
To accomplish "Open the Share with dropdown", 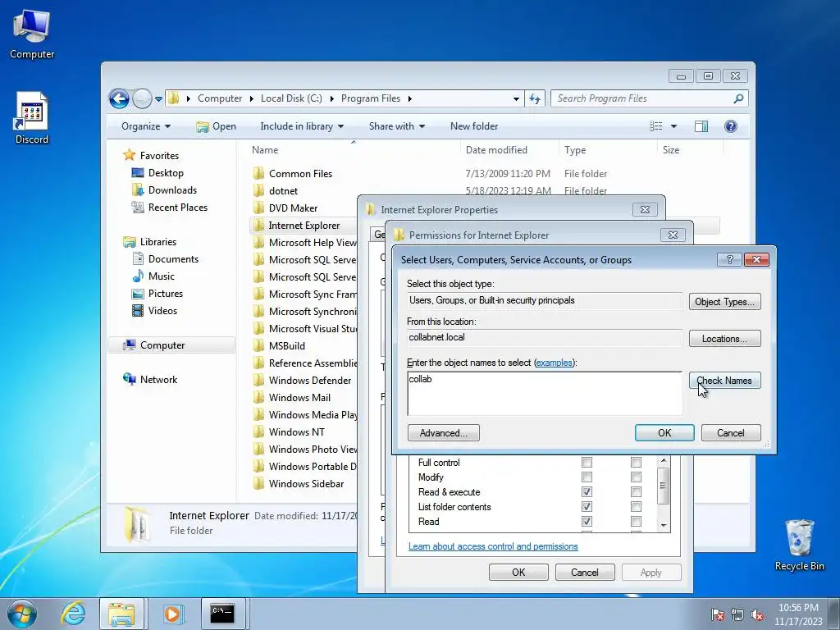I will pyautogui.click(x=396, y=126).
